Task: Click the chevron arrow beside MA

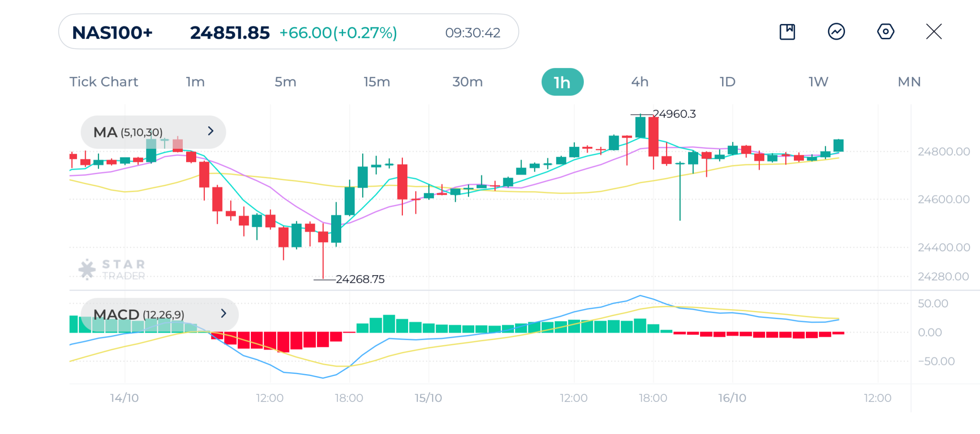Action: [211, 131]
